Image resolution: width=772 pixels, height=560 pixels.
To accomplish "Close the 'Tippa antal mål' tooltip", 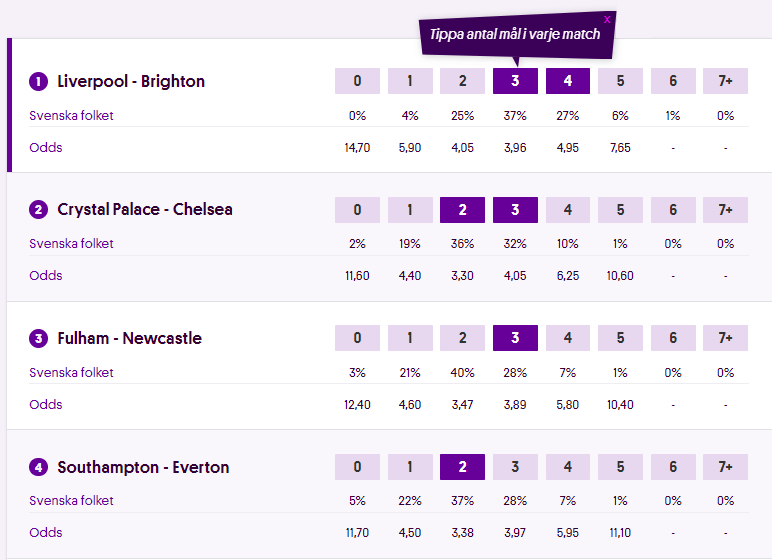I will 607,19.
